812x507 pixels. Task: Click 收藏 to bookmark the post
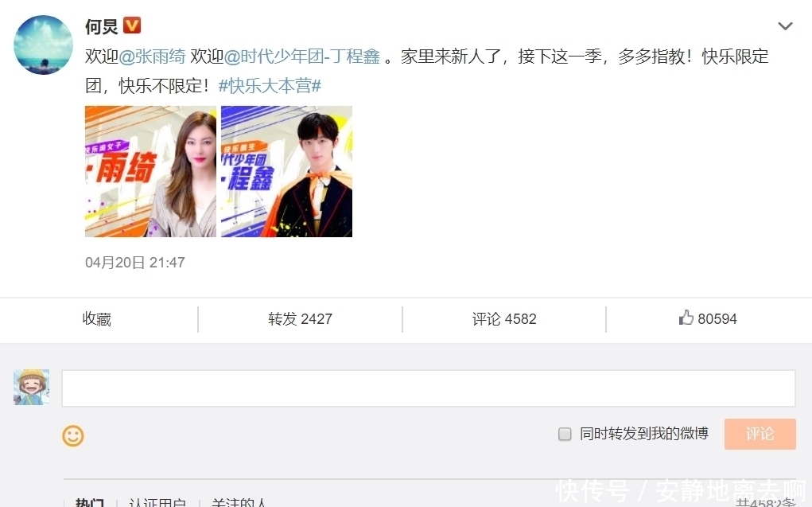97,319
